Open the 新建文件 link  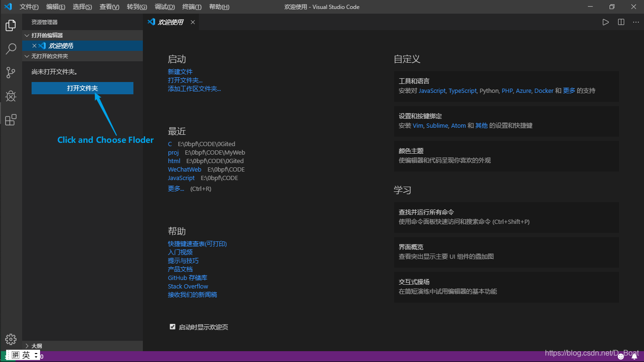click(x=180, y=71)
